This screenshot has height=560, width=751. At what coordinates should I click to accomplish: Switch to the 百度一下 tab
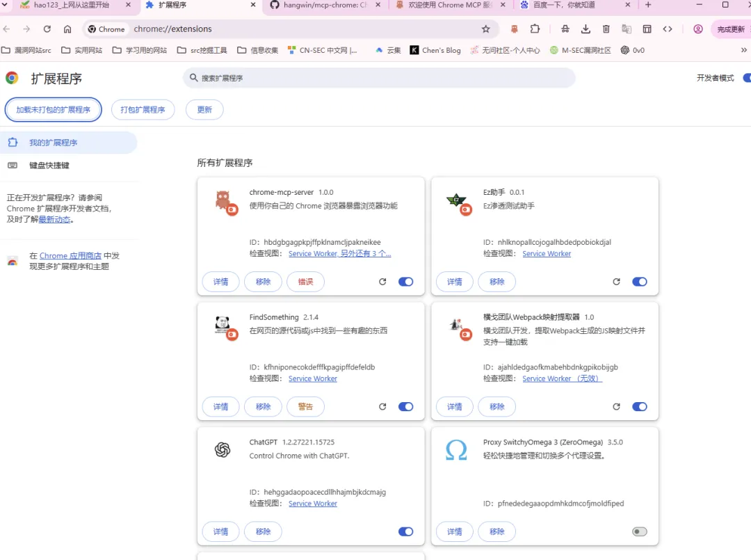[569, 5]
